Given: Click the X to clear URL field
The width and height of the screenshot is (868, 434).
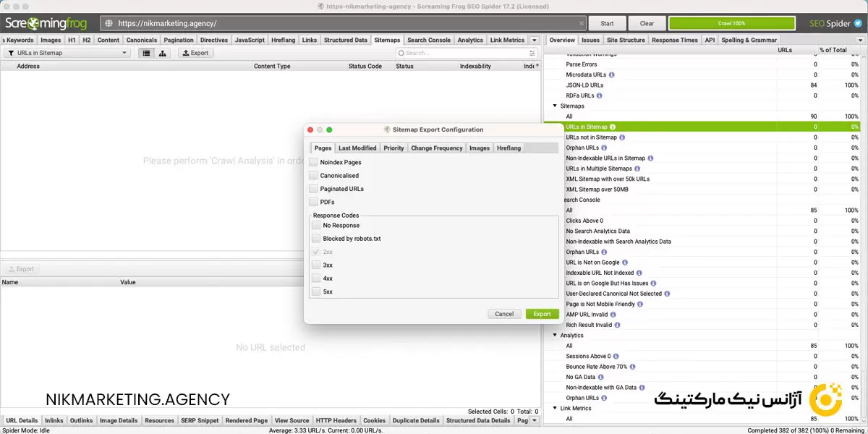Looking at the screenshot, I should pos(582,23).
